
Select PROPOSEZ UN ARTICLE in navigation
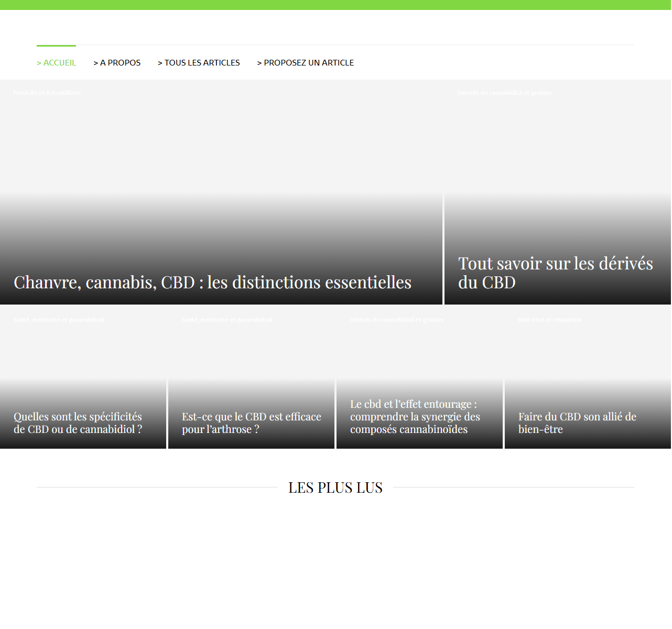point(305,63)
